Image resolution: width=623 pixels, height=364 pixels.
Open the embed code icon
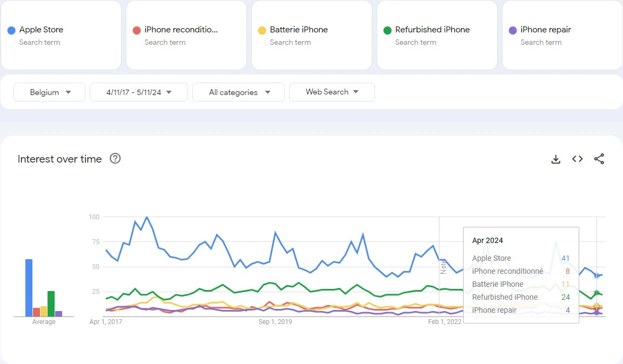click(578, 159)
